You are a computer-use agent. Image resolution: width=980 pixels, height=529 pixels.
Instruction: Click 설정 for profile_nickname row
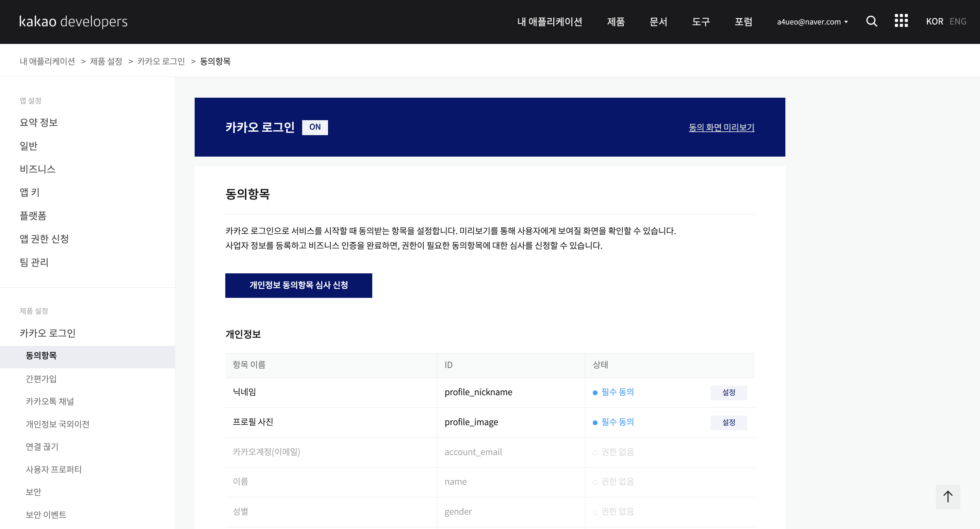click(x=729, y=392)
